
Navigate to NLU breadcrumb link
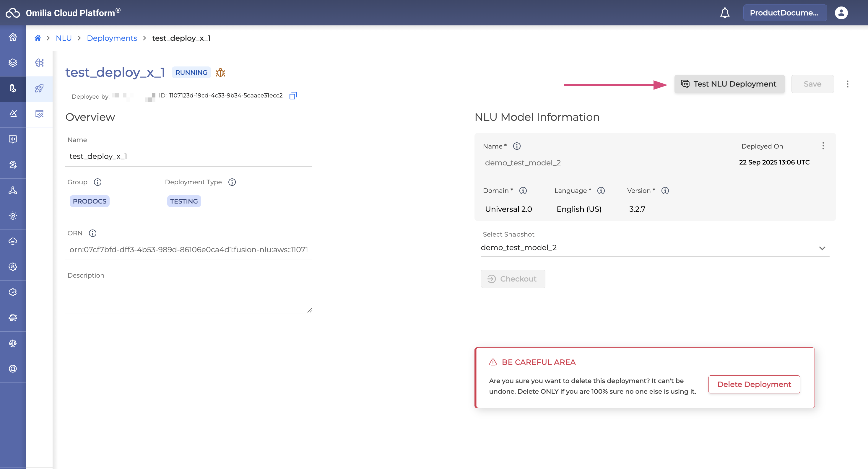[64, 38]
